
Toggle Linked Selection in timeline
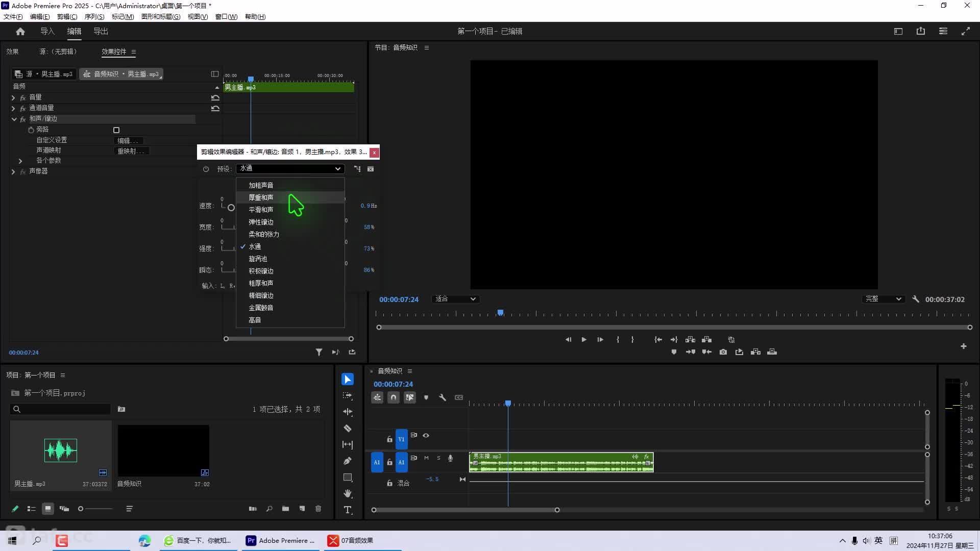[x=410, y=397]
